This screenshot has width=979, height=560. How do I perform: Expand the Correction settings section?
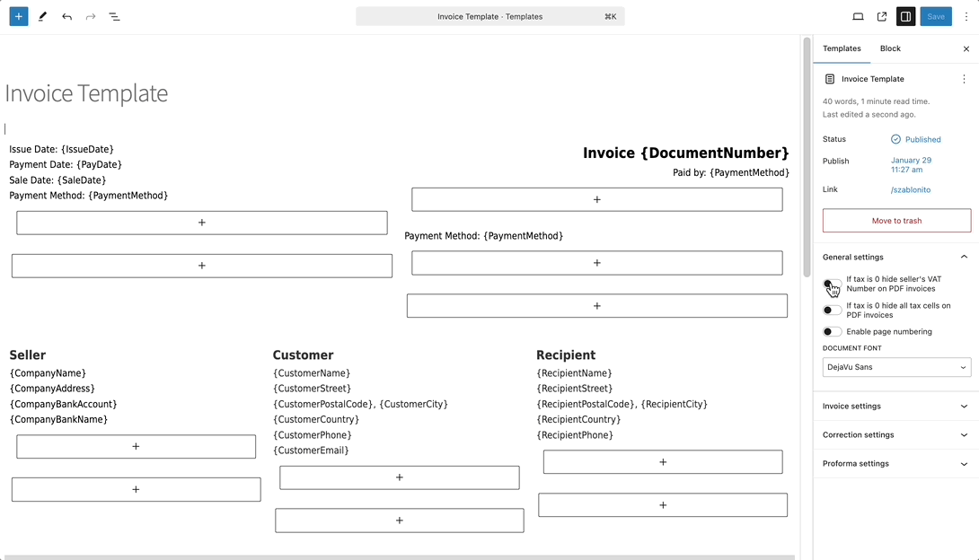coord(896,434)
